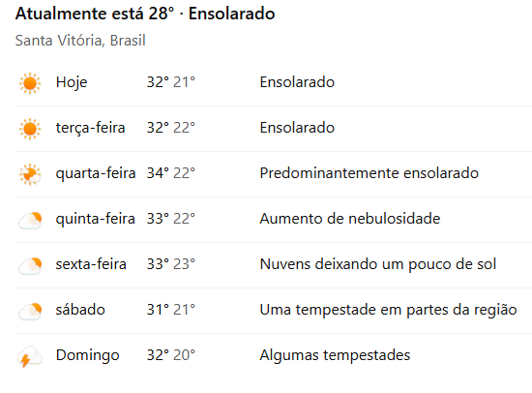This screenshot has width=532, height=393.
Task: Click the thunderstorm icon for Domingo
Action: pos(30,356)
